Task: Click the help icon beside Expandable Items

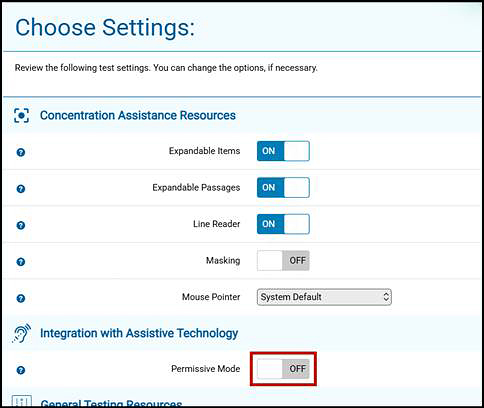Action: click(x=21, y=152)
